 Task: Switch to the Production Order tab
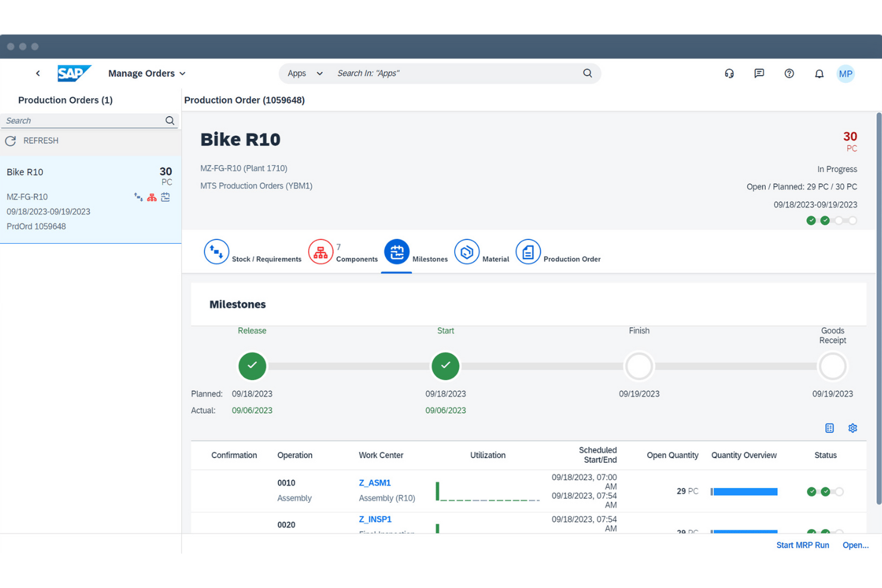pyautogui.click(x=558, y=252)
